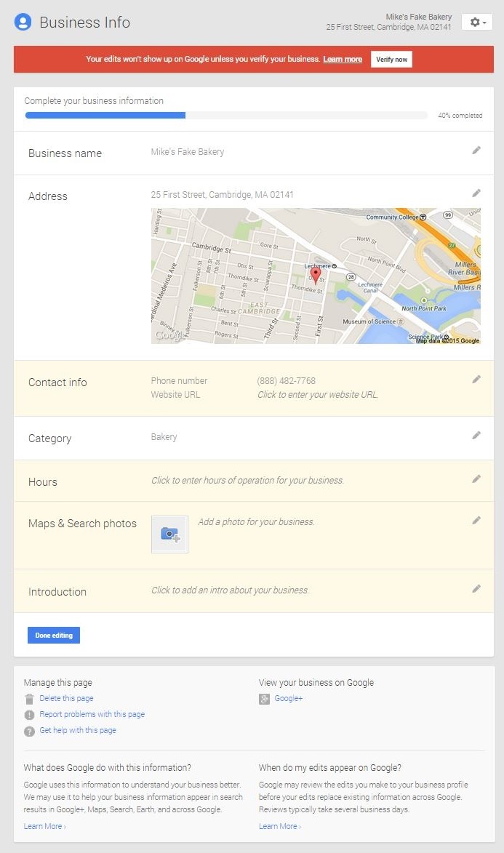The height and width of the screenshot is (853, 504).
Task: Click the Business name edit pencil icon
Action: click(x=476, y=151)
